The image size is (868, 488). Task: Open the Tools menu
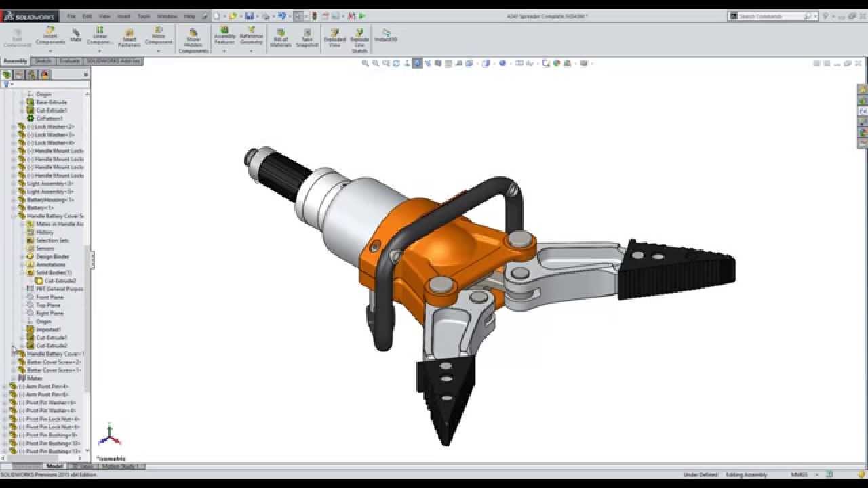point(144,16)
